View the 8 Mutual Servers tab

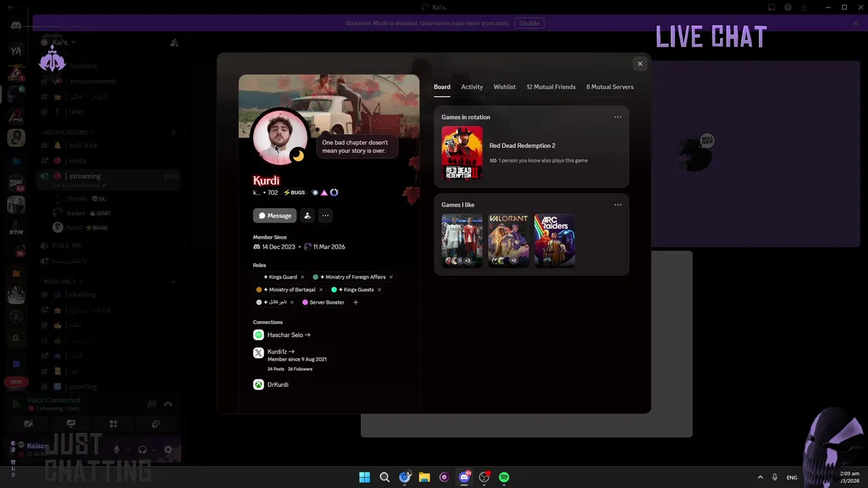[610, 87]
